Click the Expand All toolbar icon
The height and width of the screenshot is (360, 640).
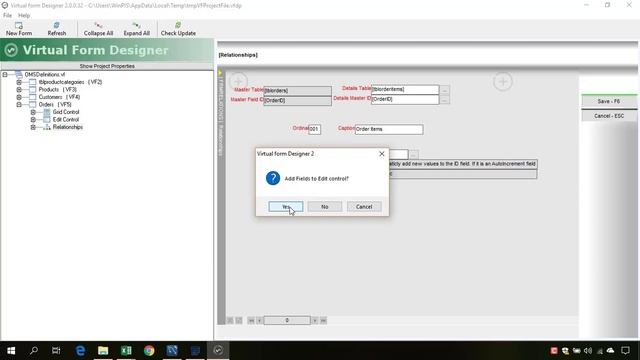(x=136, y=25)
